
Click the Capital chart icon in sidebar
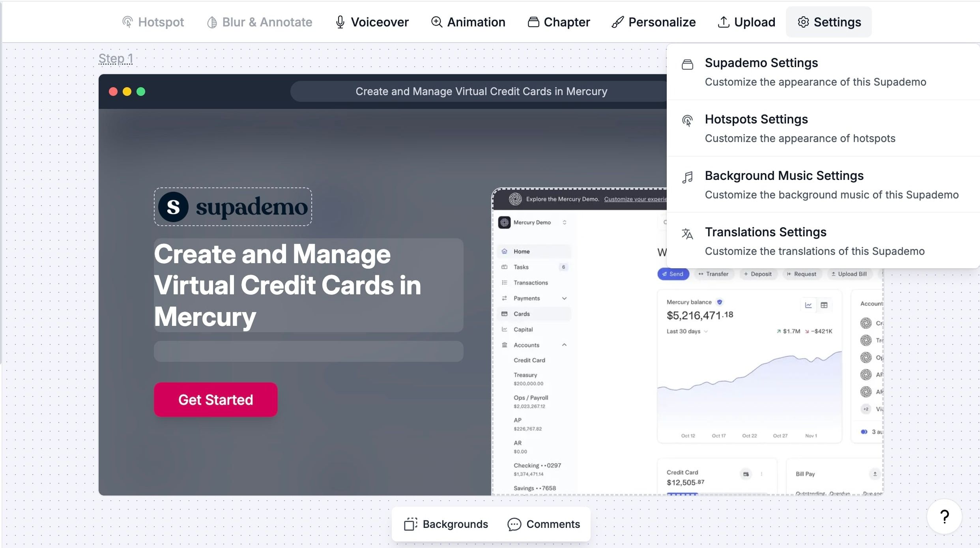coord(504,329)
